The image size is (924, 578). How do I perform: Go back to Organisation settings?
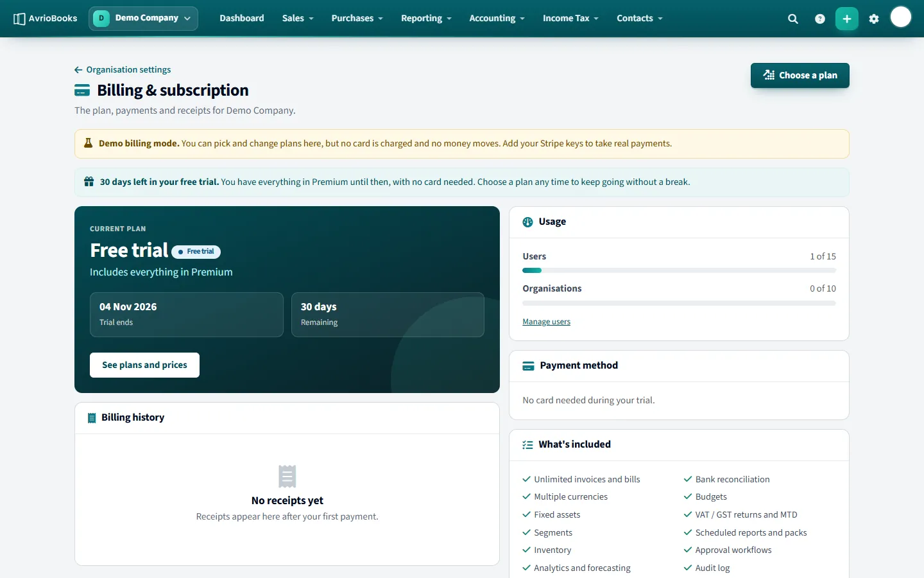coord(128,70)
